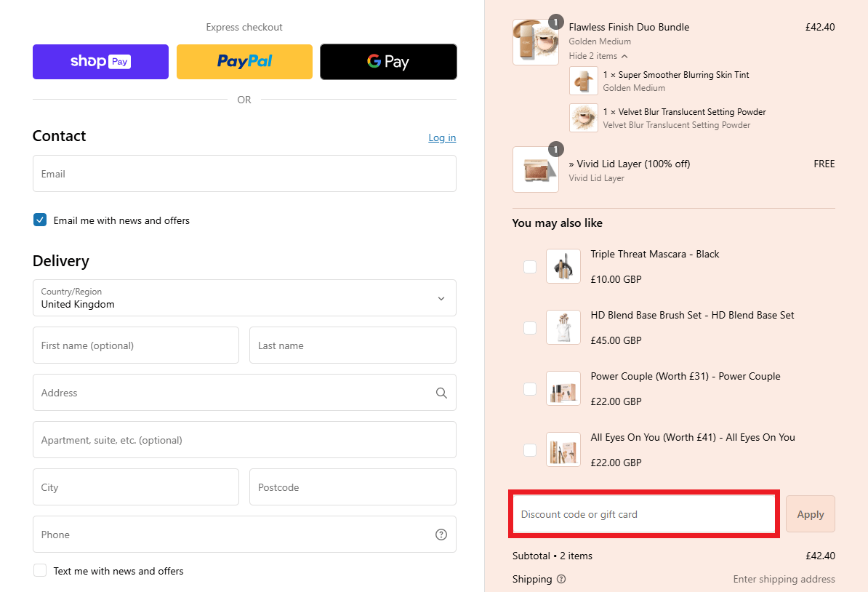Screen dimensions: 868x592
Task: Click All Eyes On You thumbnail
Action: point(563,449)
